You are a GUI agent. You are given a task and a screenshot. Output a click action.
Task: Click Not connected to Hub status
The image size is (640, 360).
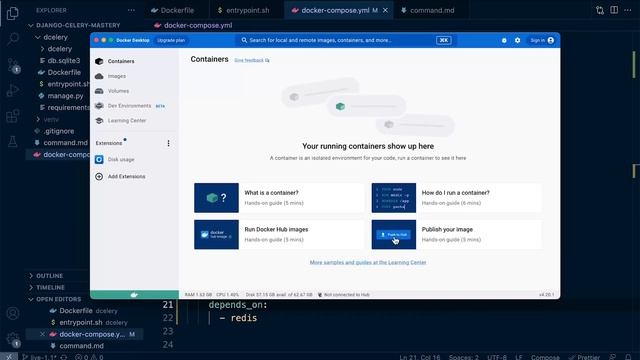[344, 295]
